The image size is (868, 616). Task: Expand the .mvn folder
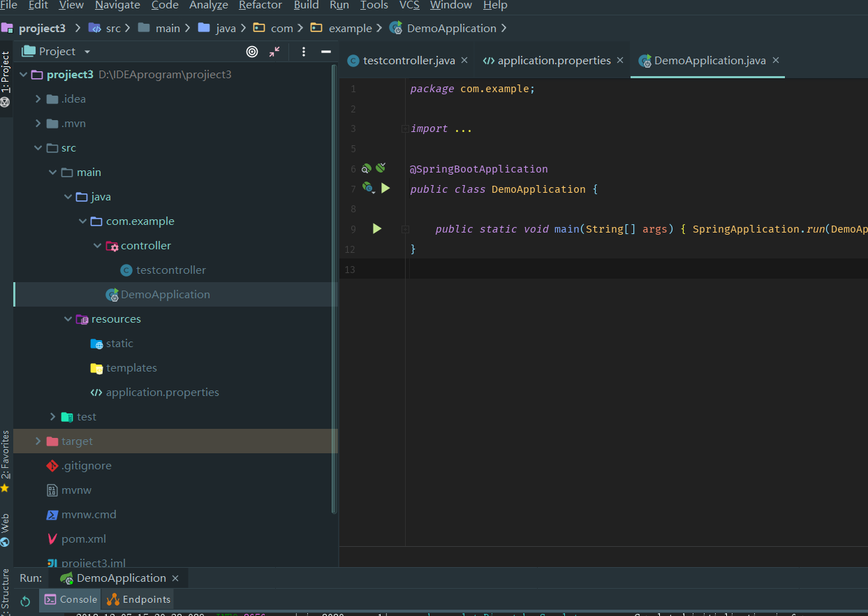(38, 123)
